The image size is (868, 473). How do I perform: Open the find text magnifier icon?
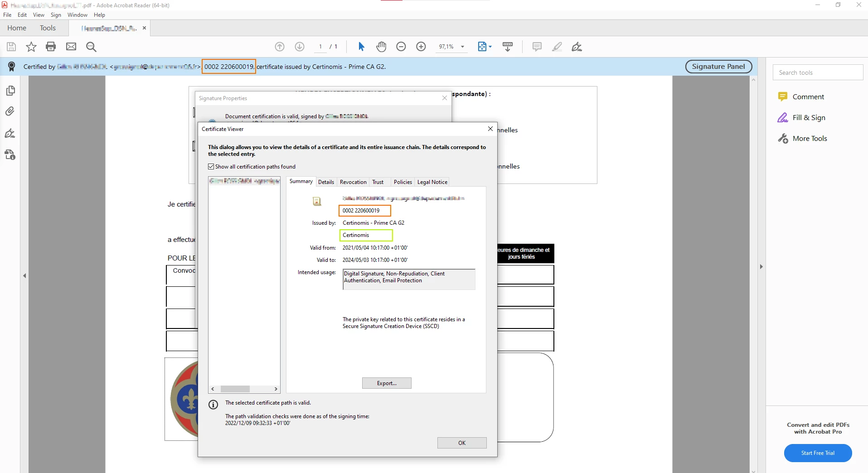click(91, 47)
